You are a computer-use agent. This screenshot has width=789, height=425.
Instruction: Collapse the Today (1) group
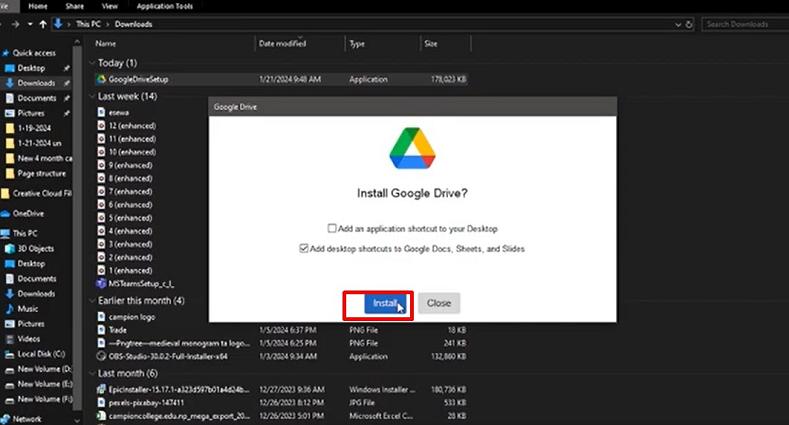(x=92, y=63)
